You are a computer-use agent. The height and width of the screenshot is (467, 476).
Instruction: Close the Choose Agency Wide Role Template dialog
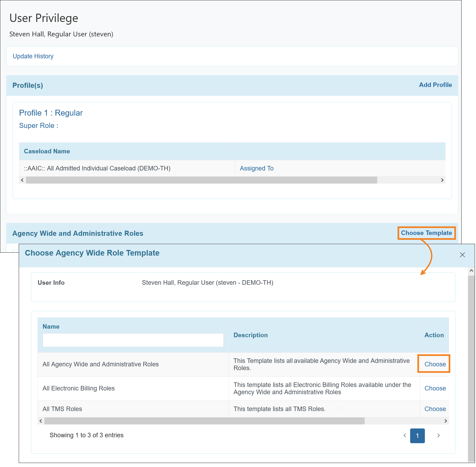click(462, 255)
